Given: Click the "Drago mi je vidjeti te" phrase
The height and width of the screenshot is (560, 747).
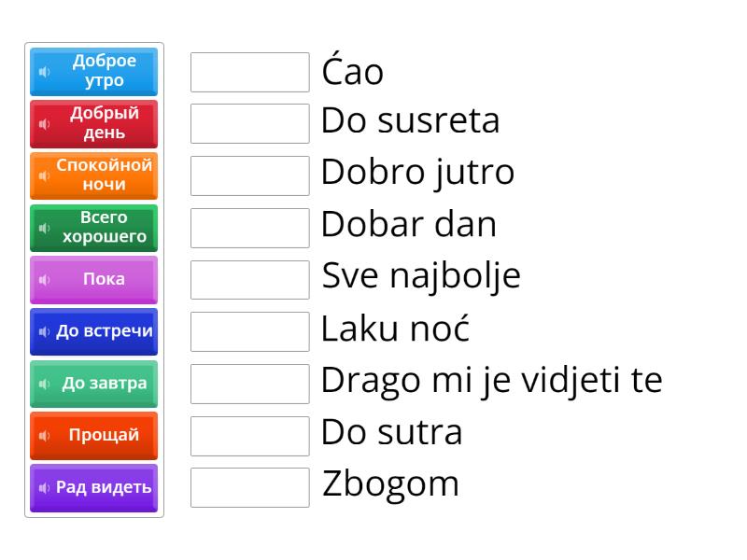Looking at the screenshot, I should [490, 380].
